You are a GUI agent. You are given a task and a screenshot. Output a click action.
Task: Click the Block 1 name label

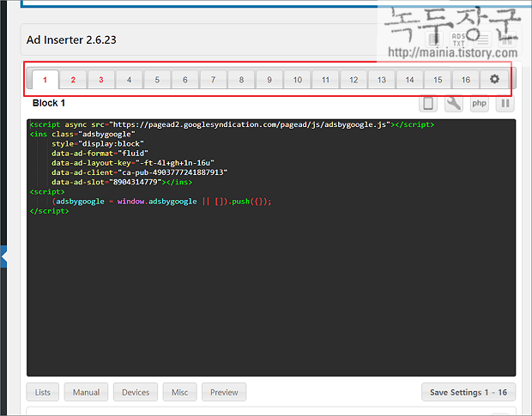pyautogui.click(x=49, y=103)
